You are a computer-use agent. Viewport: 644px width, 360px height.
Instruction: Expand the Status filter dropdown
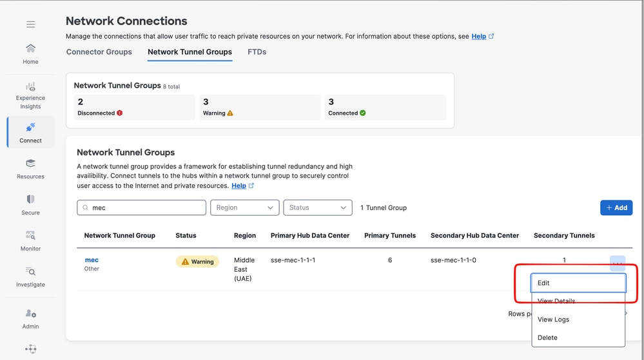pos(317,207)
